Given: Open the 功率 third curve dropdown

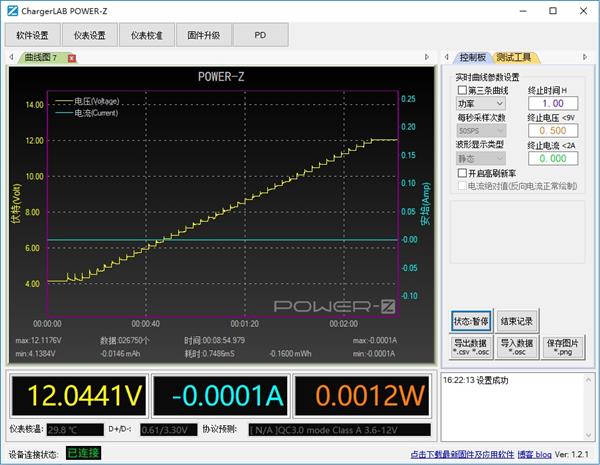Looking at the screenshot, I should click(481, 103).
